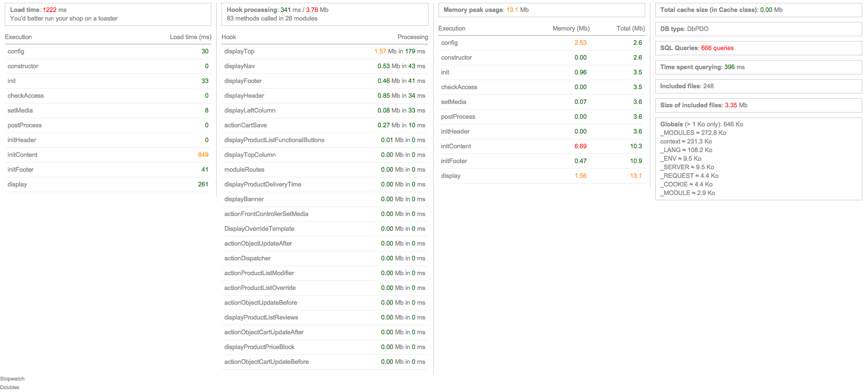Select the DB type DbPDO box
Screen dimensions: 868x392
click(758, 29)
